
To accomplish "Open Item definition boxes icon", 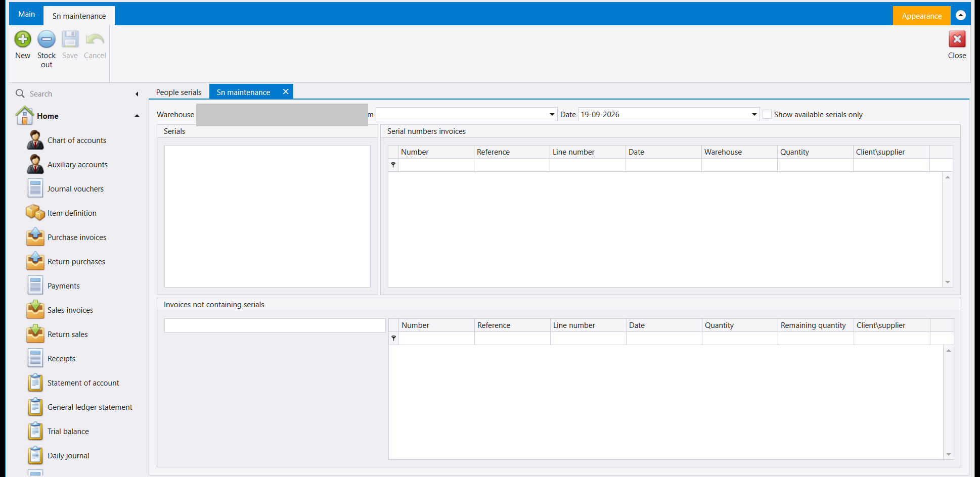I will 35,213.
